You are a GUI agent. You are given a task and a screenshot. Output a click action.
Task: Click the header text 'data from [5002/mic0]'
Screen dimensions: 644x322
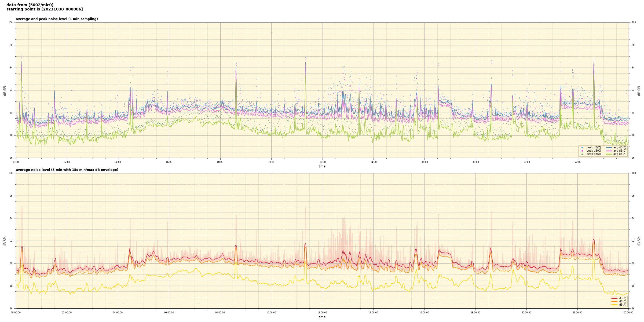[30, 5]
